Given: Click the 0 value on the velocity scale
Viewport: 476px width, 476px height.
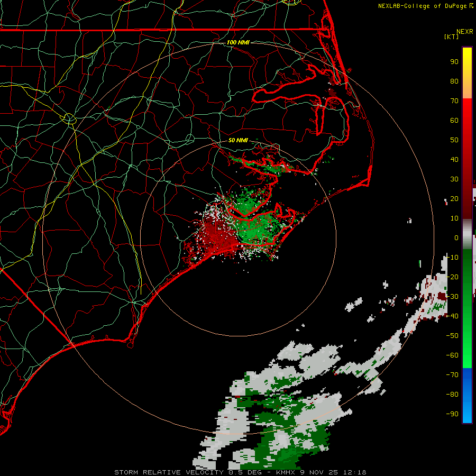Looking at the screenshot, I should 456,237.
